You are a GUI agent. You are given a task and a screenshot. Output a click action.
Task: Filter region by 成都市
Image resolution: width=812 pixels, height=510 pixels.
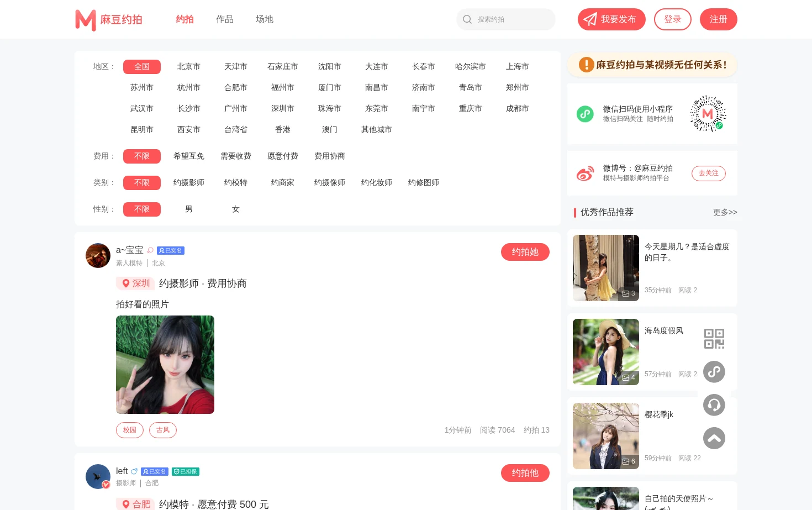[x=518, y=109]
